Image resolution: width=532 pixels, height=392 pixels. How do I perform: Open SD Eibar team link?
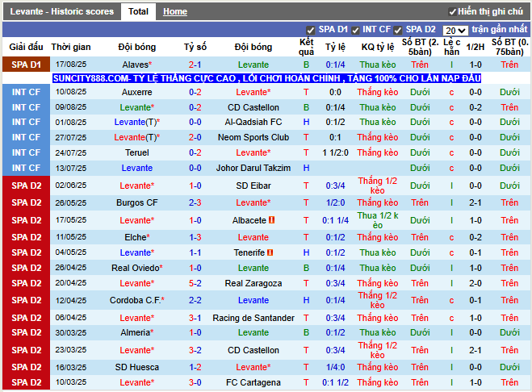[253, 186]
